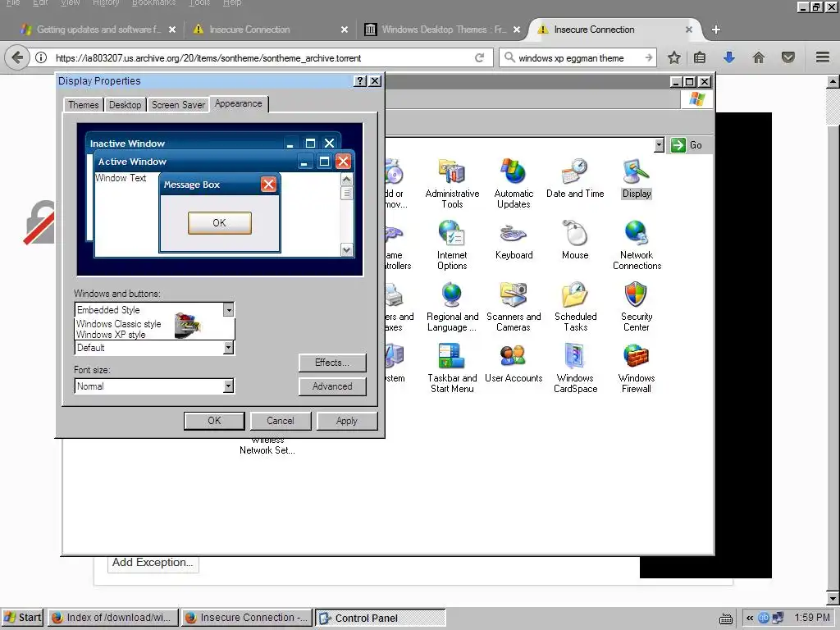840x630 pixels.
Task: Open the Mouse settings icon
Action: click(575, 240)
